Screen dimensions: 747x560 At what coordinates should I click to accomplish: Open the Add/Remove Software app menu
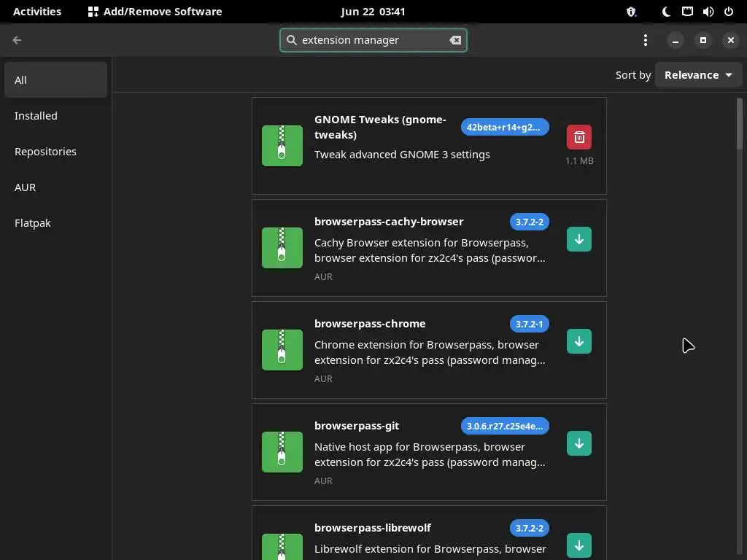(x=155, y=12)
